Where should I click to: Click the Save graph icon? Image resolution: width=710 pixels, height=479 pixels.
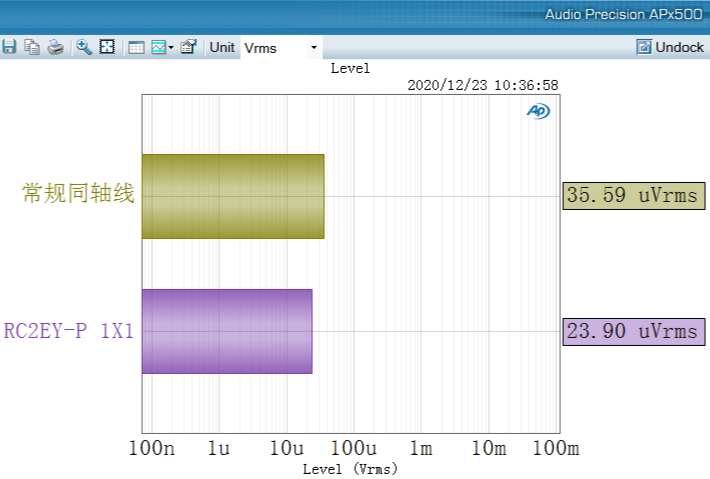point(10,47)
